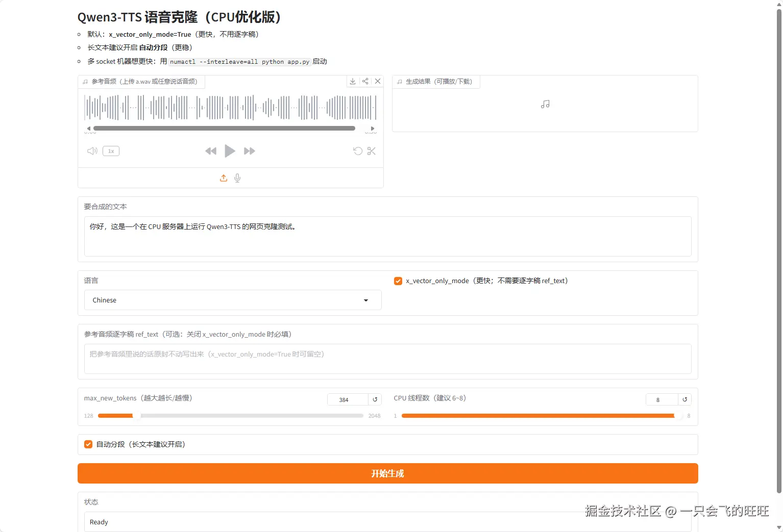
Task: Toggle the 自动分段 checkbox
Action: click(88, 444)
